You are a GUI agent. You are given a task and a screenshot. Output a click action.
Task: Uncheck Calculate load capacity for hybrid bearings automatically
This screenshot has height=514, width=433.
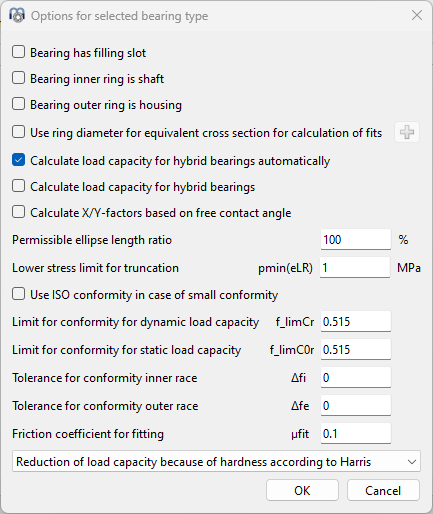click(x=18, y=160)
